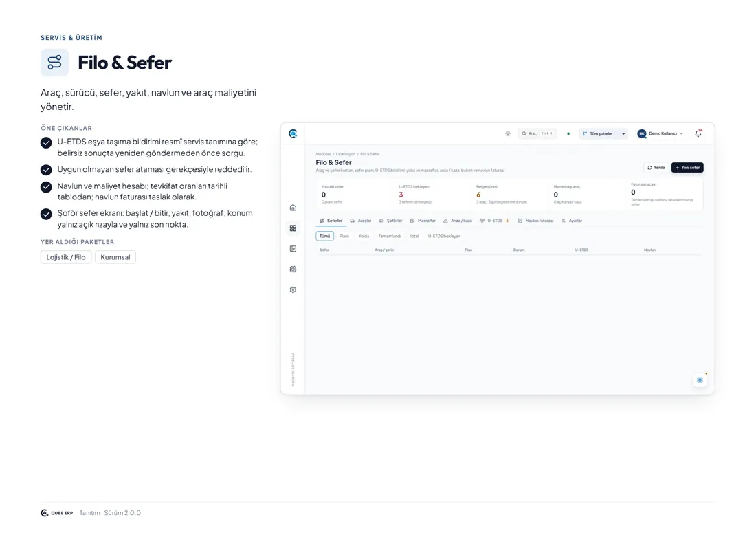Open the notifications bell
This screenshot has width=756, height=535.
tap(698, 133)
